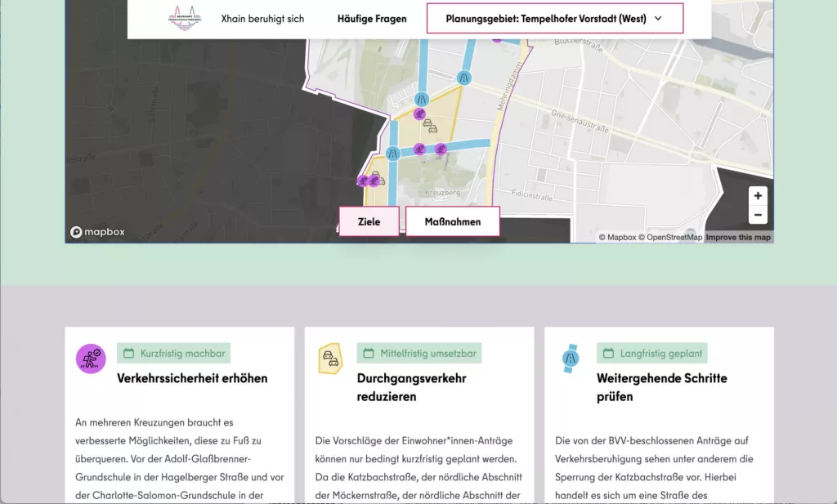837x504 pixels.
Task: Click the yellow car badge above Durchgangsverkehr reduzieren
Action: pos(329,357)
